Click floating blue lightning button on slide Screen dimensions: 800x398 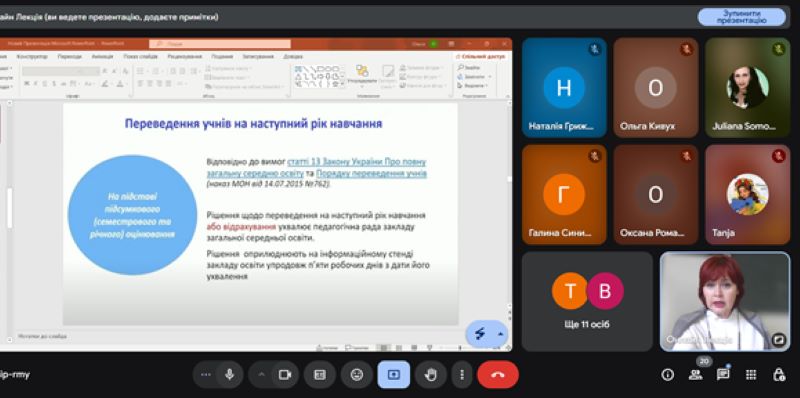(480, 334)
